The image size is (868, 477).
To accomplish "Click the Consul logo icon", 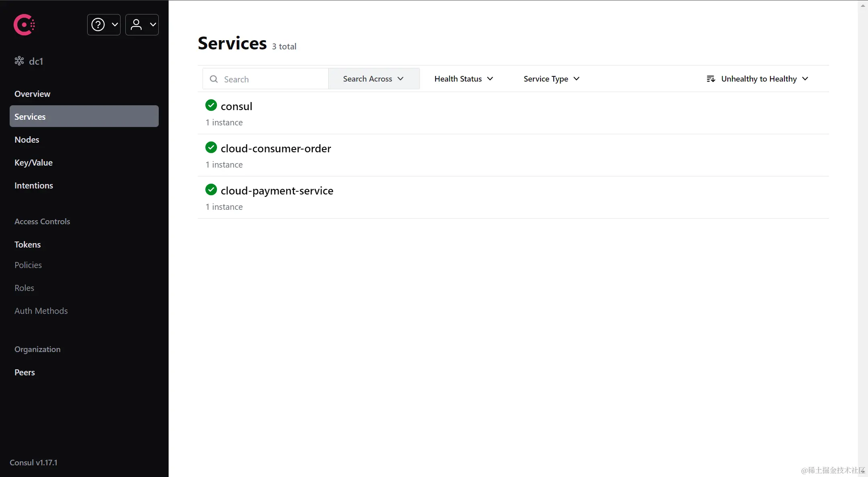I will click(24, 25).
